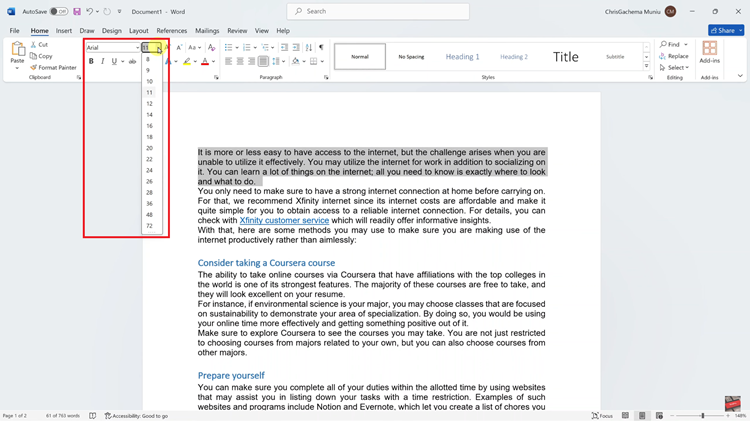Open highlight color dropdown arrow

tap(195, 61)
